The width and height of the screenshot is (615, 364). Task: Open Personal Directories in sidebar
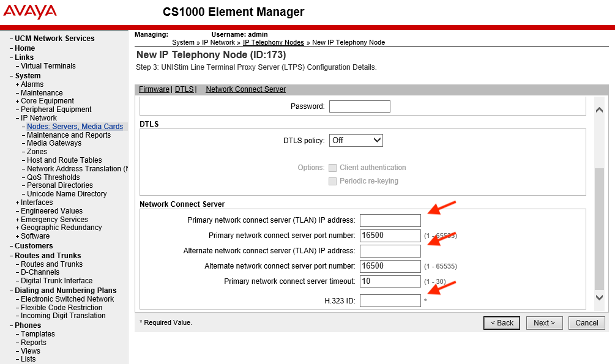tap(59, 185)
